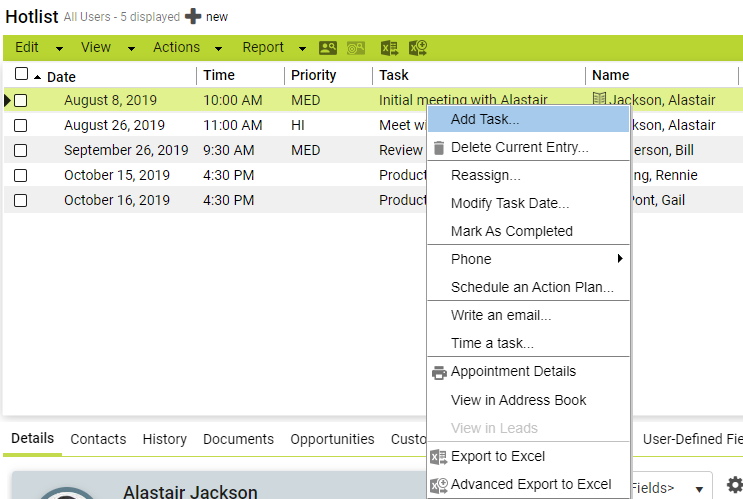Click the address book icon before Jackson, Alastair
The height and width of the screenshot is (499, 743).
pos(599,99)
